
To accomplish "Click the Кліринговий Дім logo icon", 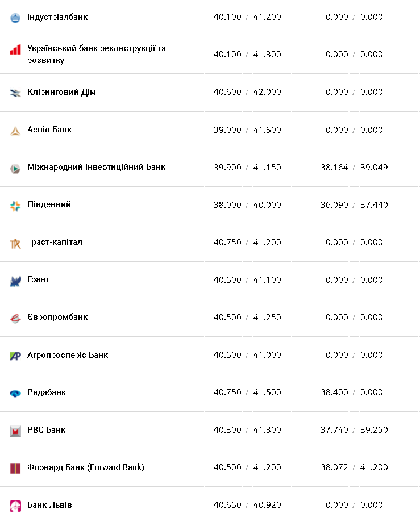I will point(15,93).
